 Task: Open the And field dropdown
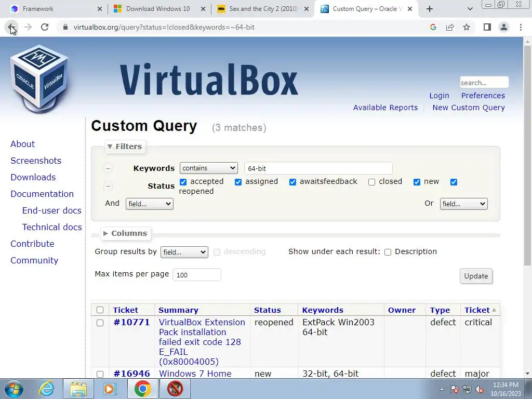(x=149, y=204)
